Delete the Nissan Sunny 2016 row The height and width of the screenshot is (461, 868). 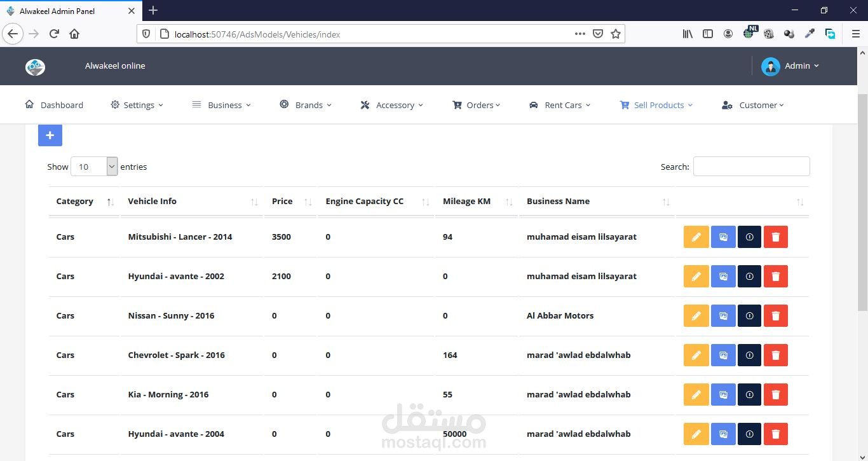[x=776, y=315]
